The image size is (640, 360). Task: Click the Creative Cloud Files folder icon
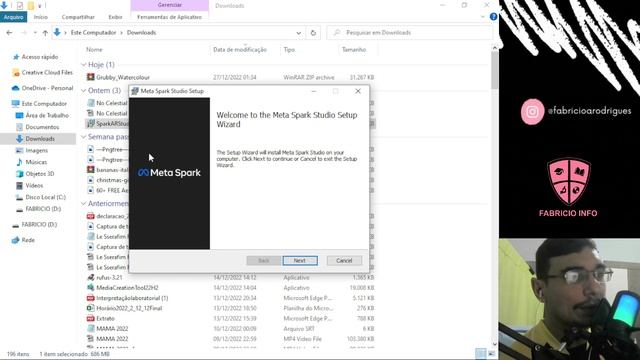click(x=16, y=73)
